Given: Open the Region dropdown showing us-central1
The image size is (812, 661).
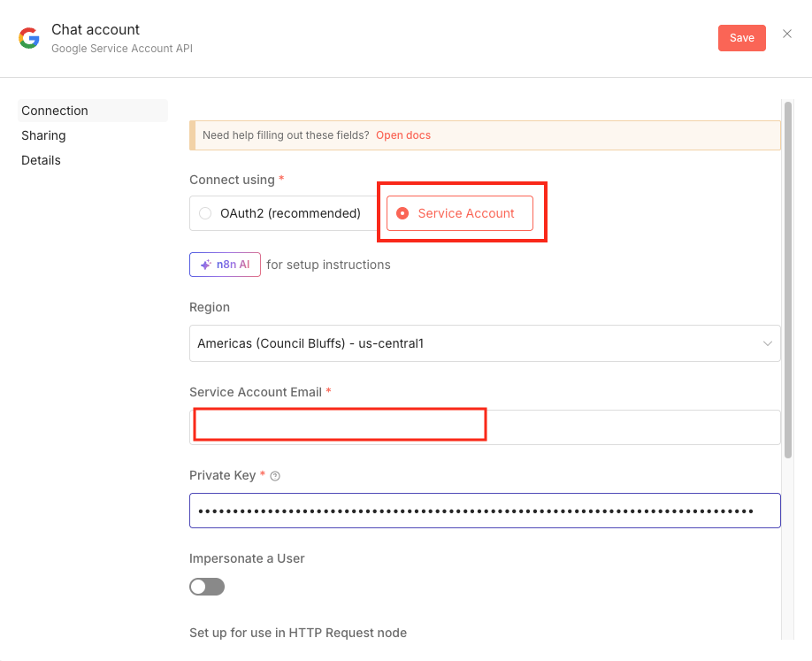Looking at the screenshot, I should pyautogui.click(x=484, y=343).
